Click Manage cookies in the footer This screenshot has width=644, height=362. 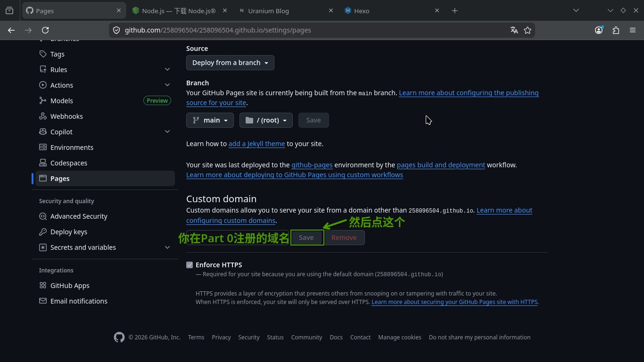pos(400,337)
